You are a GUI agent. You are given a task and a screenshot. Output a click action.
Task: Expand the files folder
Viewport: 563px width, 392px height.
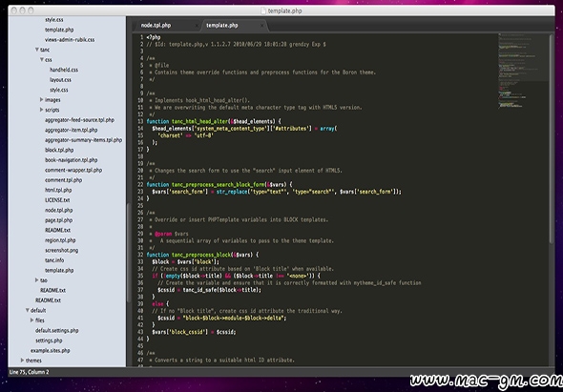tap(31, 320)
